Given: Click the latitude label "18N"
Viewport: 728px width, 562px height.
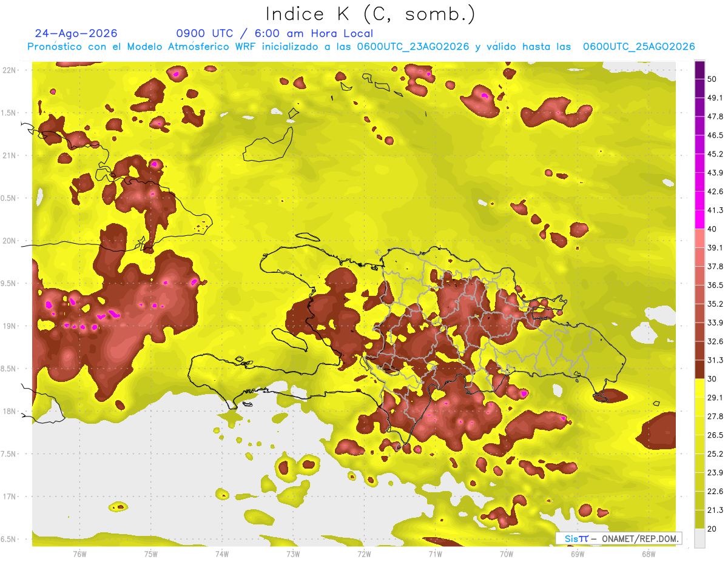Looking at the screenshot, I should 10,412.
